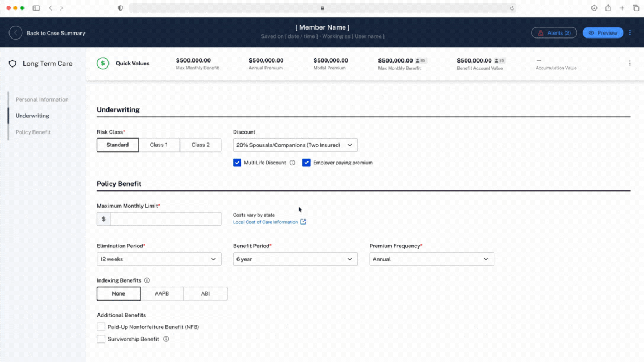The image size is (644, 362).
Task: Click Back to Case Summary link
Action: pyautogui.click(x=56, y=33)
